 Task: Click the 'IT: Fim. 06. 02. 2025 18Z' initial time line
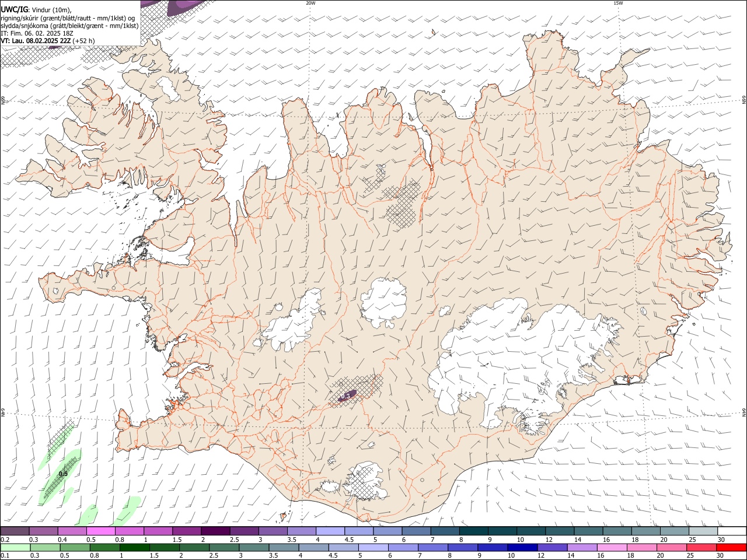pyautogui.click(x=37, y=33)
